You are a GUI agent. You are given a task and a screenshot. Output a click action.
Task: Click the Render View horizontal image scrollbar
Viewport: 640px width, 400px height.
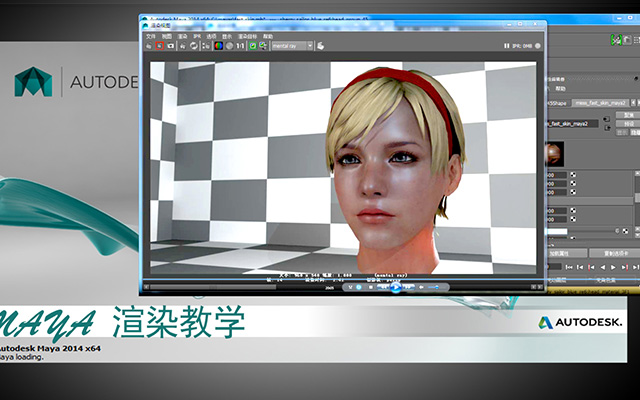213,287
